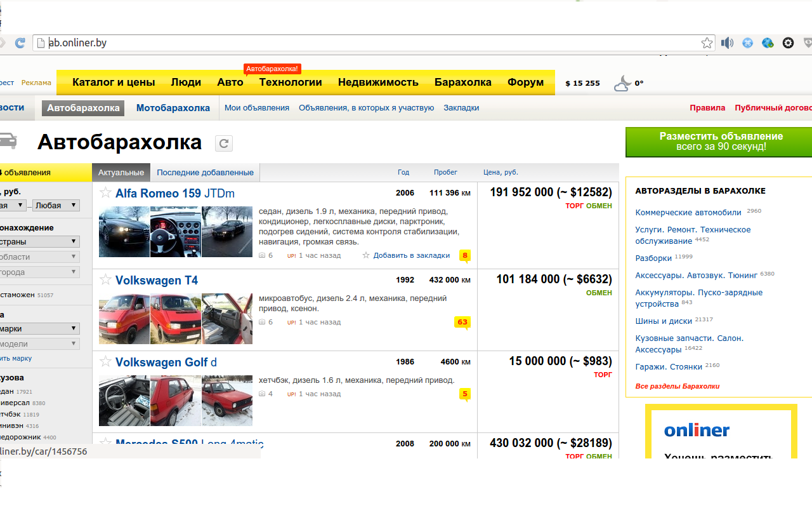Open the car make (марки) dropdown

click(39, 328)
